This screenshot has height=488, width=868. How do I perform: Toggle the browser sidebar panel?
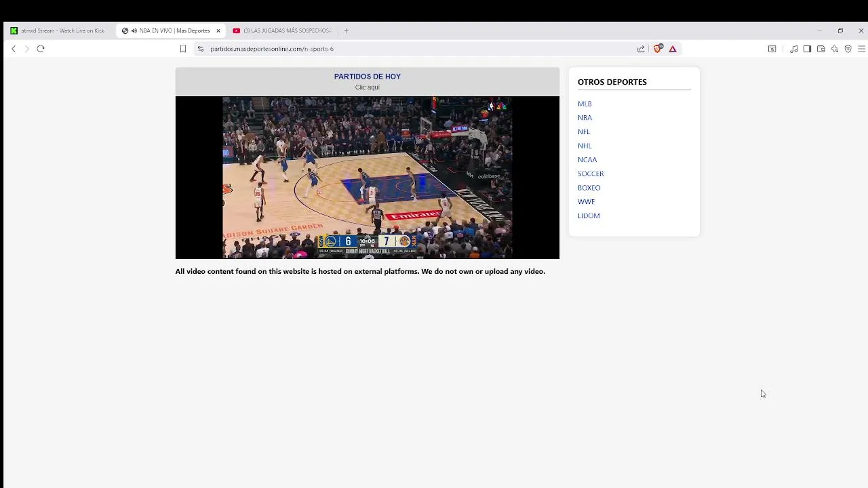(807, 49)
